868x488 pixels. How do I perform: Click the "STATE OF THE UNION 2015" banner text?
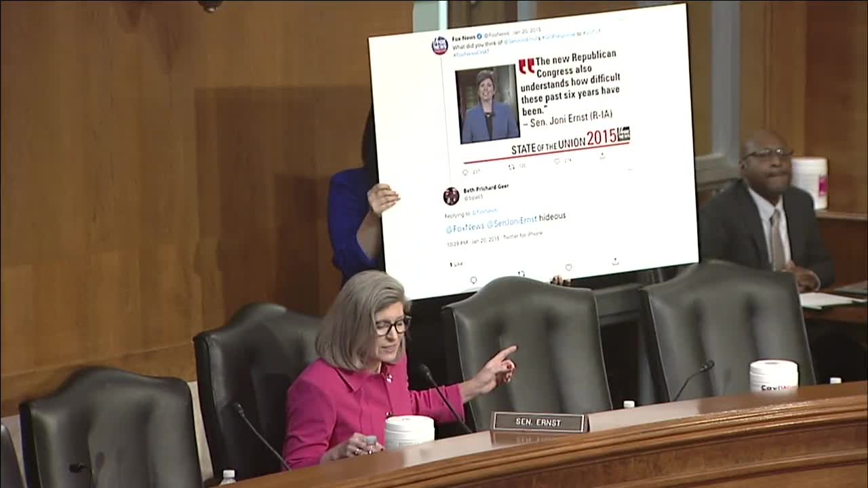point(564,142)
